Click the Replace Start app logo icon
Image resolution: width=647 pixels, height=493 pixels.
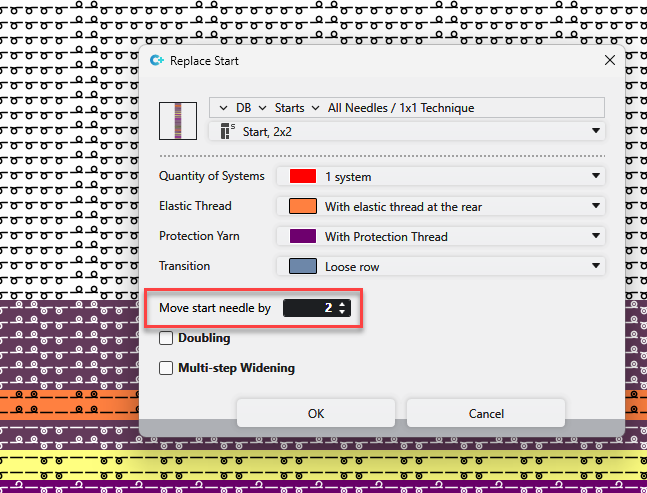pyautogui.click(x=156, y=61)
